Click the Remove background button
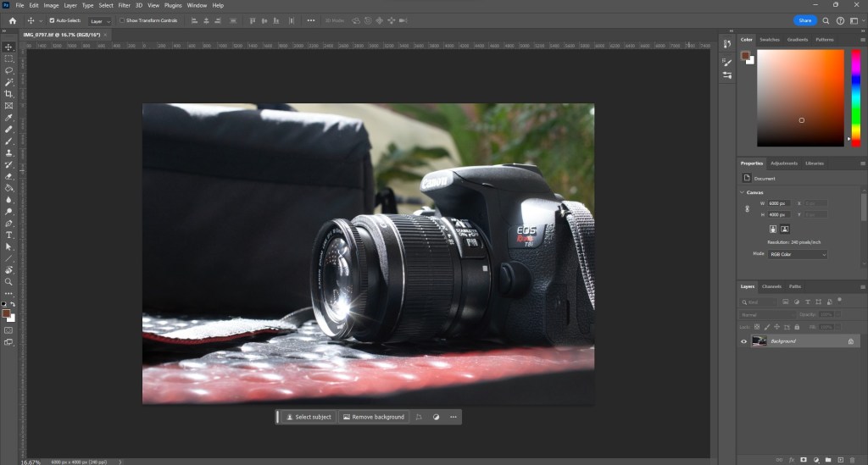868x465 pixels. click(x=373, y=417)
